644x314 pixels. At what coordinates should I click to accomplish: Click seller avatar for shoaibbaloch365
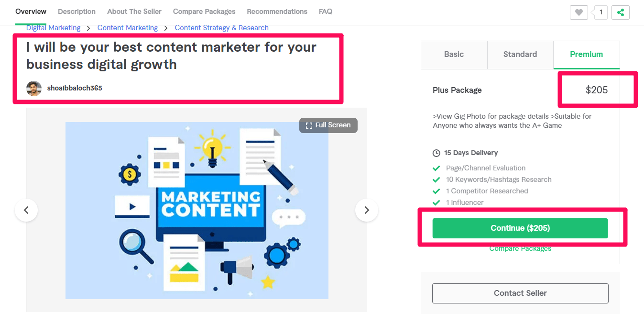pos(34,89)
